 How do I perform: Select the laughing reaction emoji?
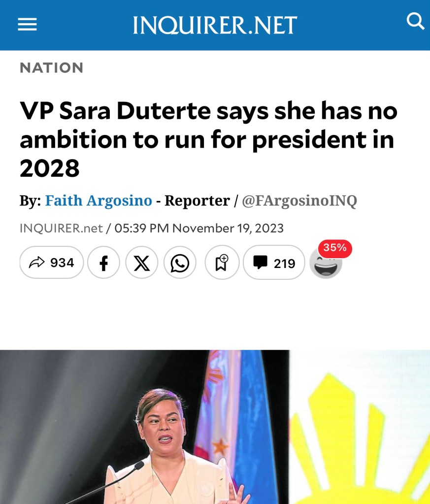pyautogui.click(x=326, y=264)
